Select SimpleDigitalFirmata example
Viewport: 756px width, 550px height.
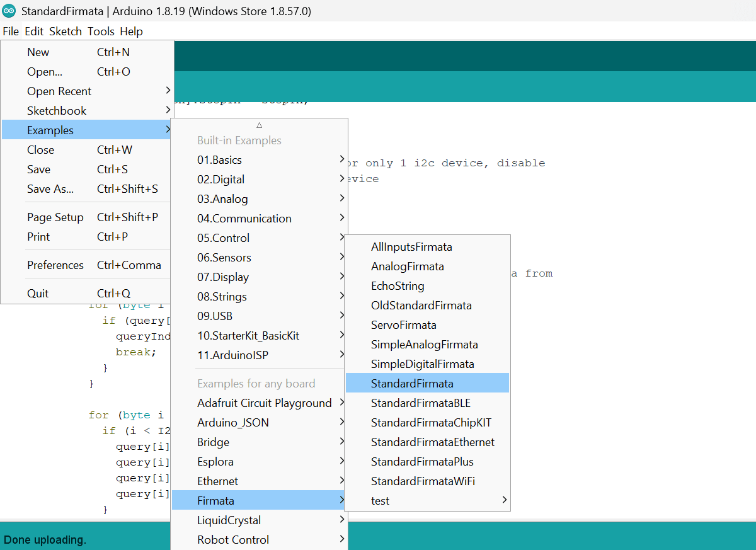coord(421,364)
